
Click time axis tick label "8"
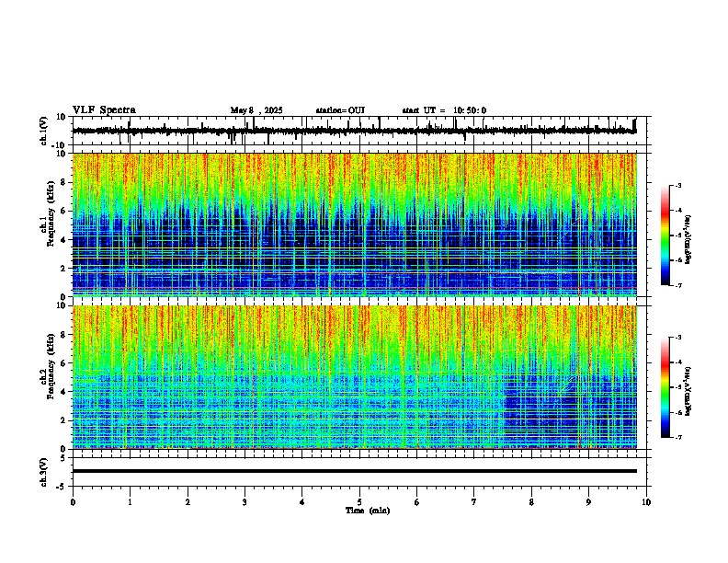531,502
